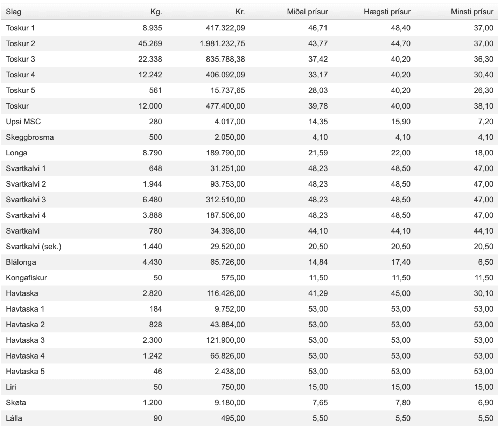Select the Miðal prísur column header
The width and height of the screenshot is (504, 430).
point(307,12)
